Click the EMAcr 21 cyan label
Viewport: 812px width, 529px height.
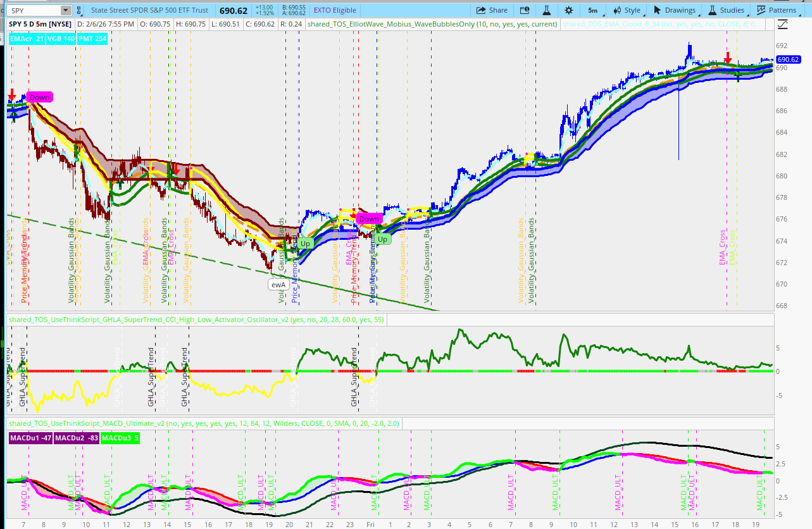coord(26,39)
